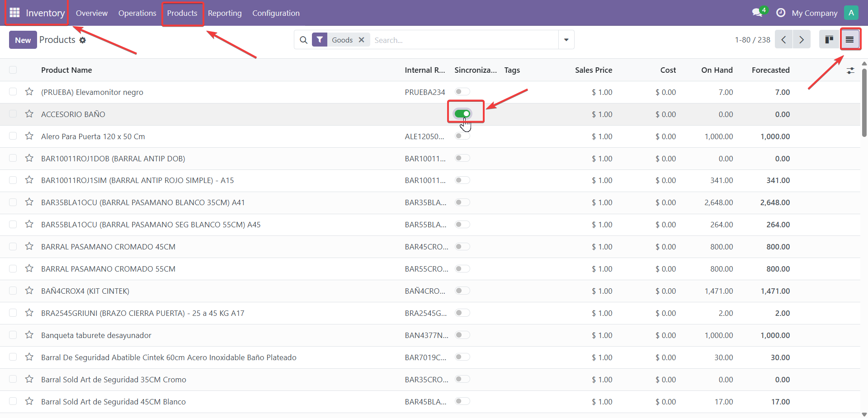Star BAR35BLA1OCU product
This screenshot has width=868, height=418.
pos(29,202)
